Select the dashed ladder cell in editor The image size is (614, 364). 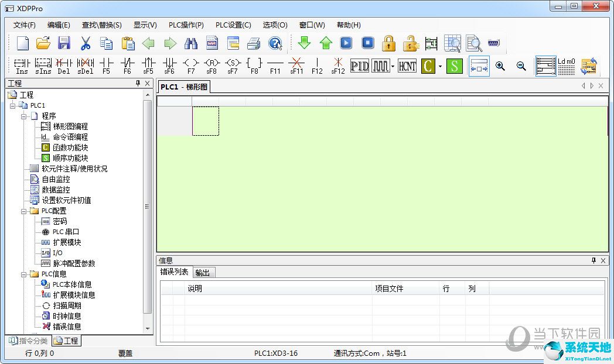206,121
